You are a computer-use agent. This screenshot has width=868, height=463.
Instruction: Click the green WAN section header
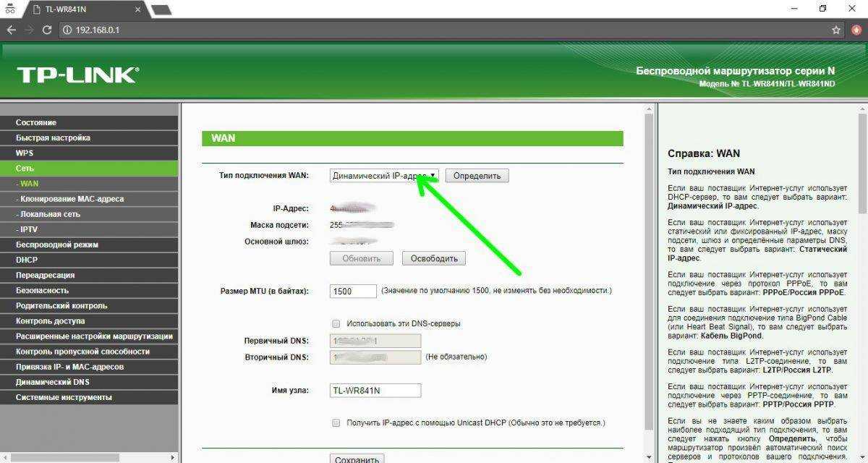[x=412, y=138]
